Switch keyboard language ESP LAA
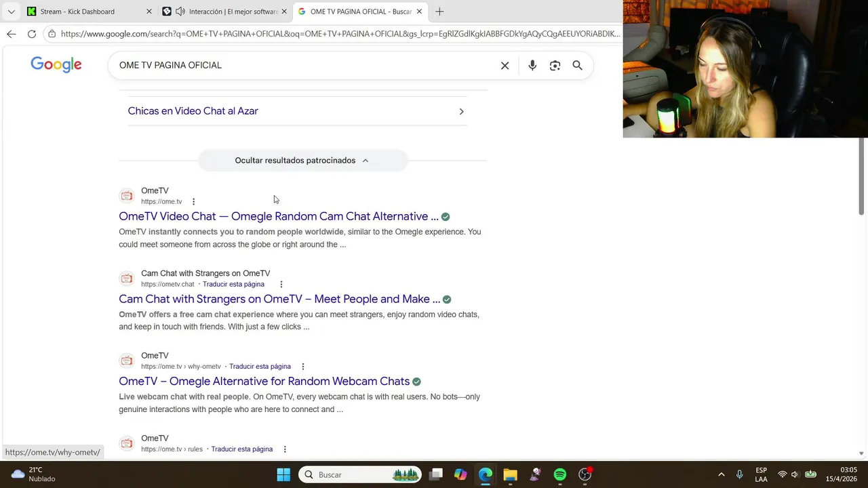This screenshot has width=868, height=488. [761, 474]
